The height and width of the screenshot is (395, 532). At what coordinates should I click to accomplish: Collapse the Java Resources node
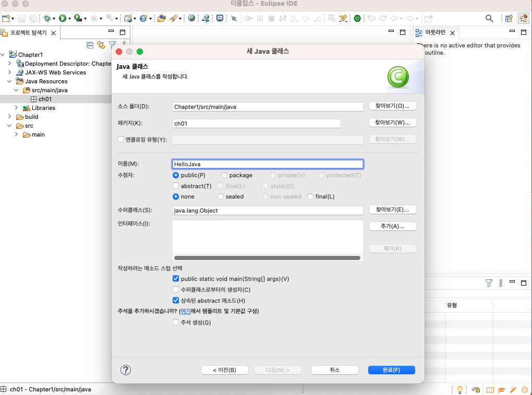[x=9, y=81]
